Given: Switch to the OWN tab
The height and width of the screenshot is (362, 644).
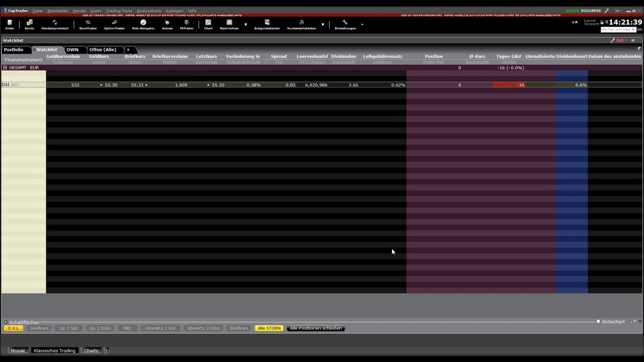Looking at the screenshot, I should point(72,50).
